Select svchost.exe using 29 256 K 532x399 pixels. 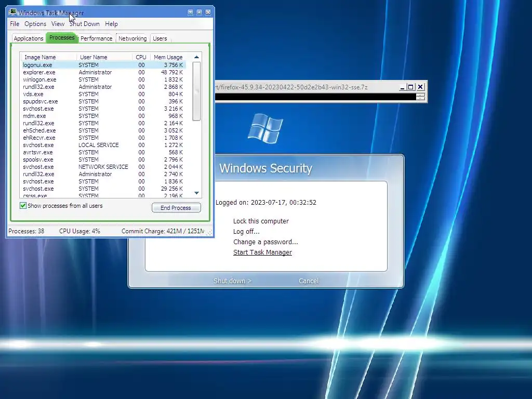103,188
